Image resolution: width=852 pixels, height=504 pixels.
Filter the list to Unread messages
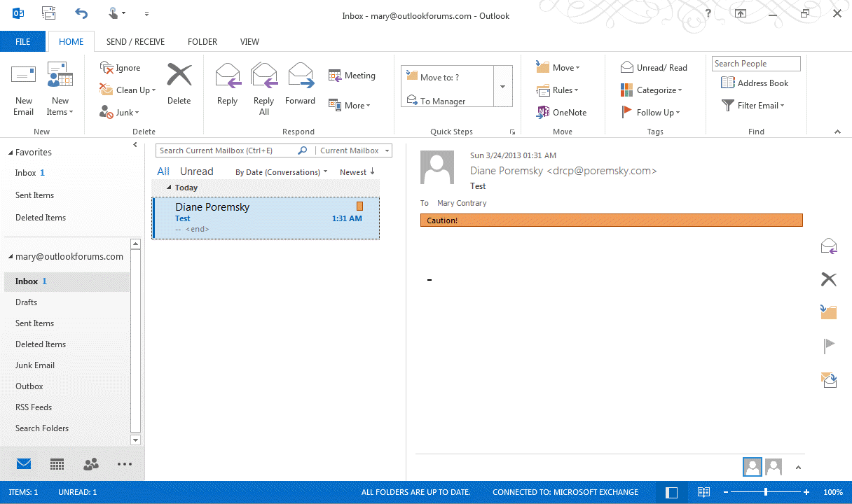(x=196, y=171)
